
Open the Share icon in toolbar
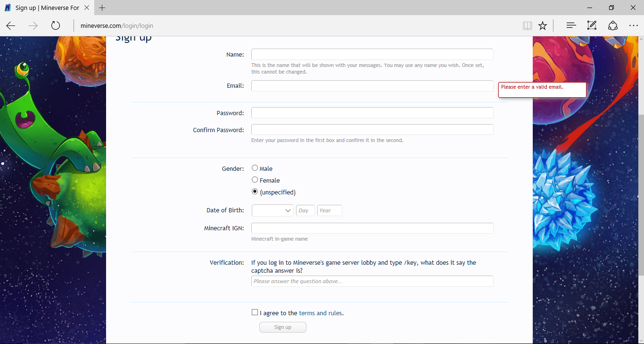[x=613, y=26]
